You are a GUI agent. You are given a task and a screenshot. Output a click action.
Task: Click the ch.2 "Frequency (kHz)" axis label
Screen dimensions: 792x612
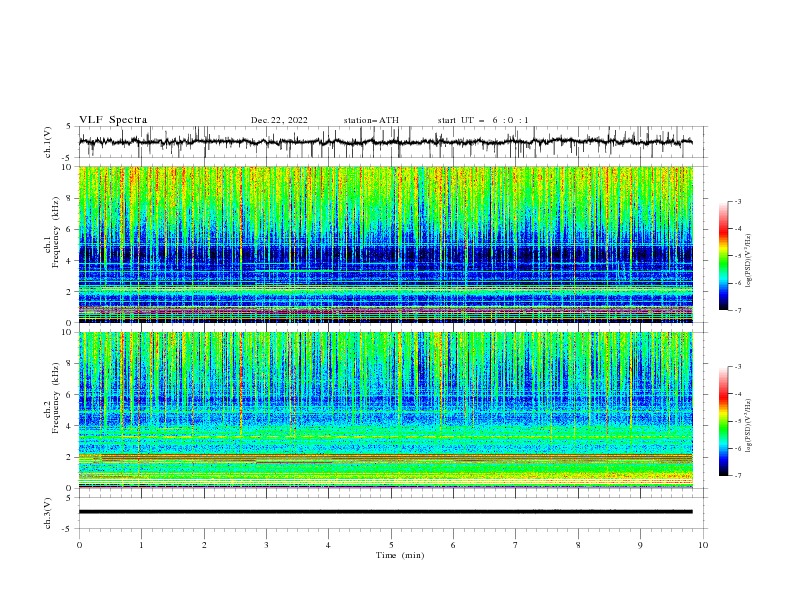coord(55,397)
